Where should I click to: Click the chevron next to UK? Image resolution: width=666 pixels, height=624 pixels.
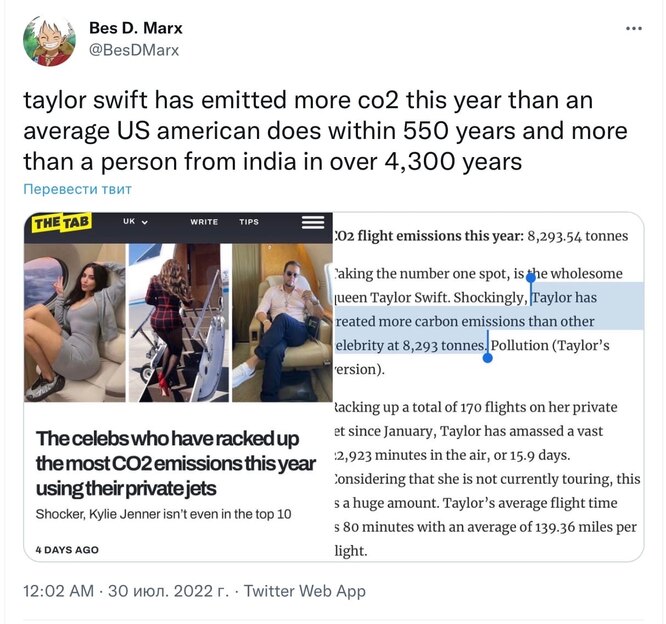coord(144,222)
